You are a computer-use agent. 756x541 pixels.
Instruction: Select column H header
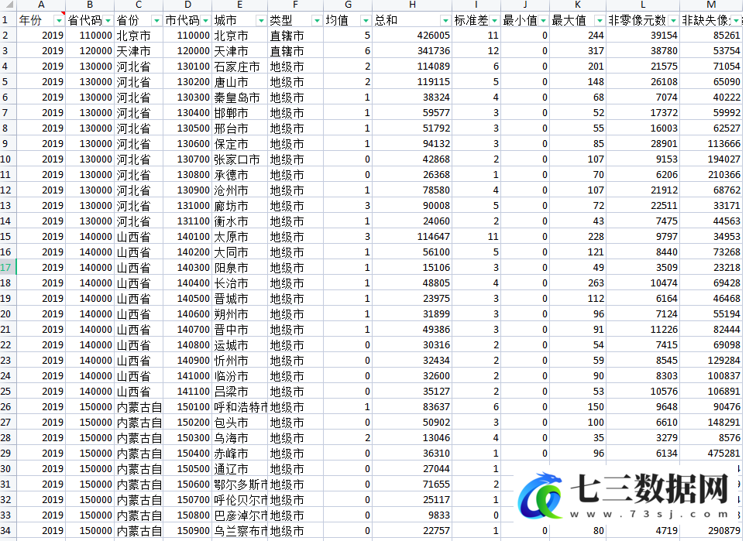click(x=412, y=5)
